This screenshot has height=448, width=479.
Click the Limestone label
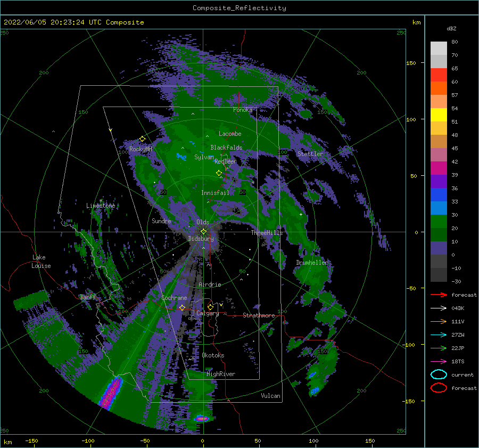[x=101, y=206]
